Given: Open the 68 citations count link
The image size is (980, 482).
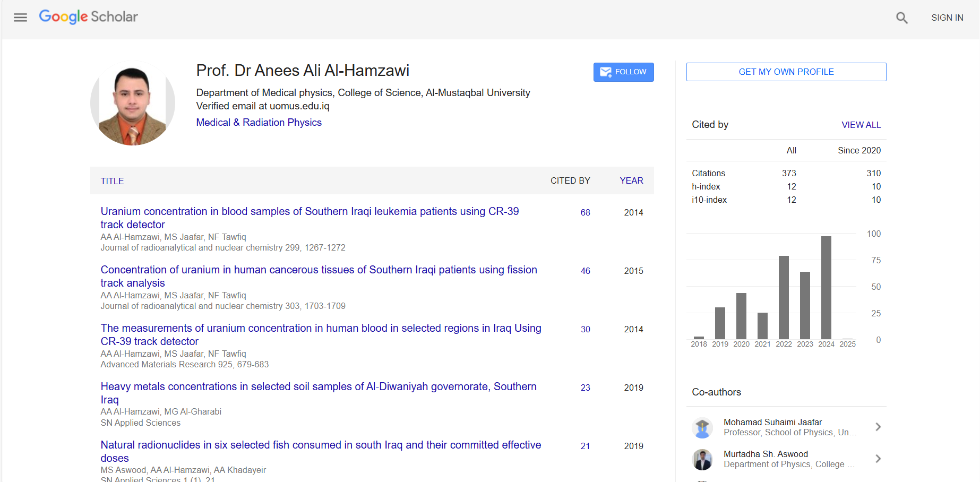Looking at the screenshot, I should (x=585, y=212).
